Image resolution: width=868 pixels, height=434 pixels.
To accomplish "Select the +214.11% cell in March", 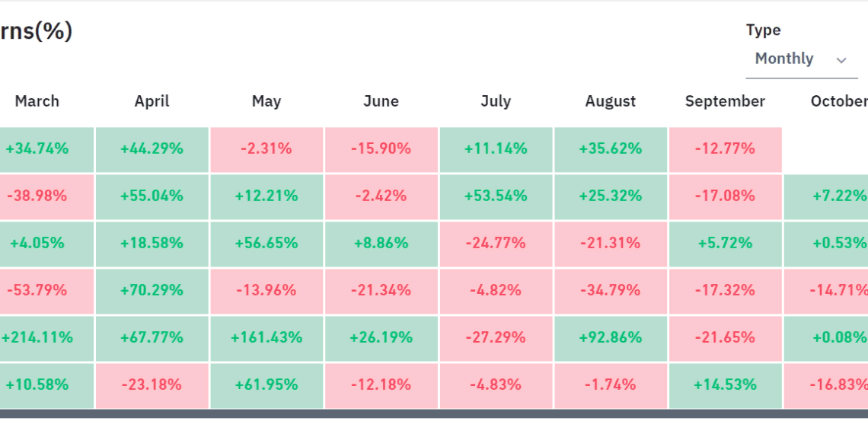I will pos(37,337).
